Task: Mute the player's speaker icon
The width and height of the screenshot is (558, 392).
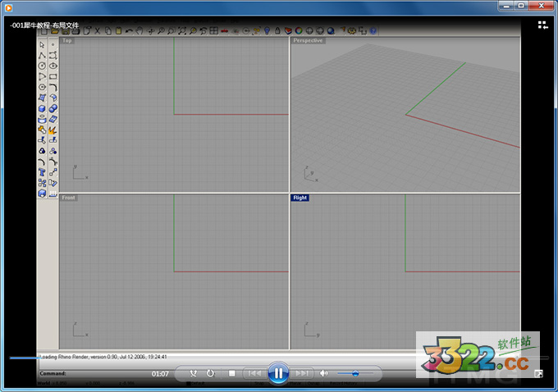Action: coord(323,373)
